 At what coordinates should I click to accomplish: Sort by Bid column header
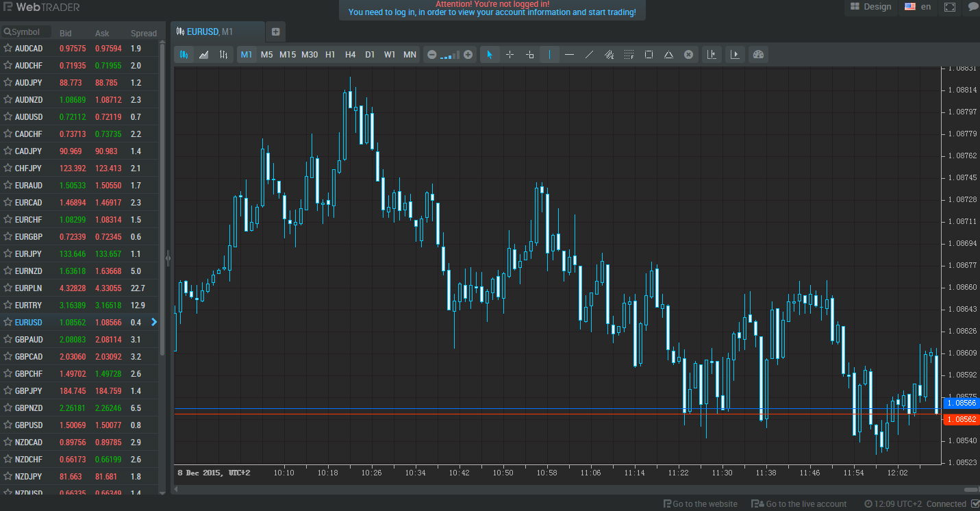(x=66, y=33)
